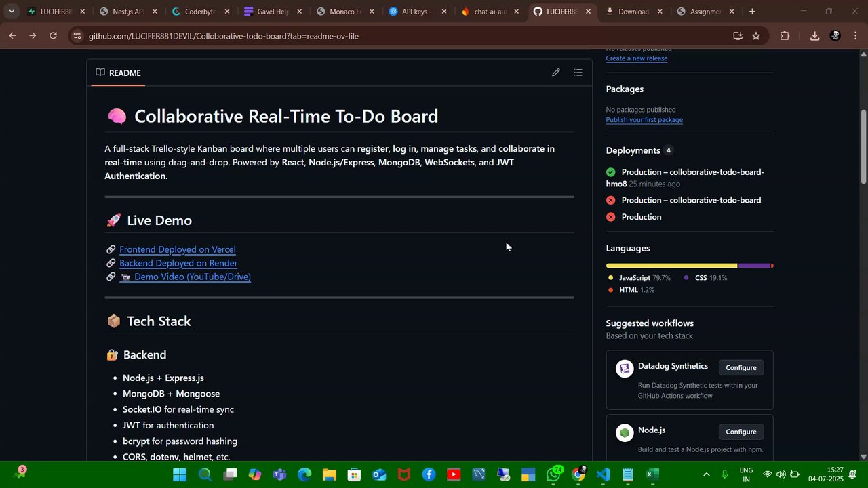
Task: Click the browser back arrow
Action: point(12,35)
